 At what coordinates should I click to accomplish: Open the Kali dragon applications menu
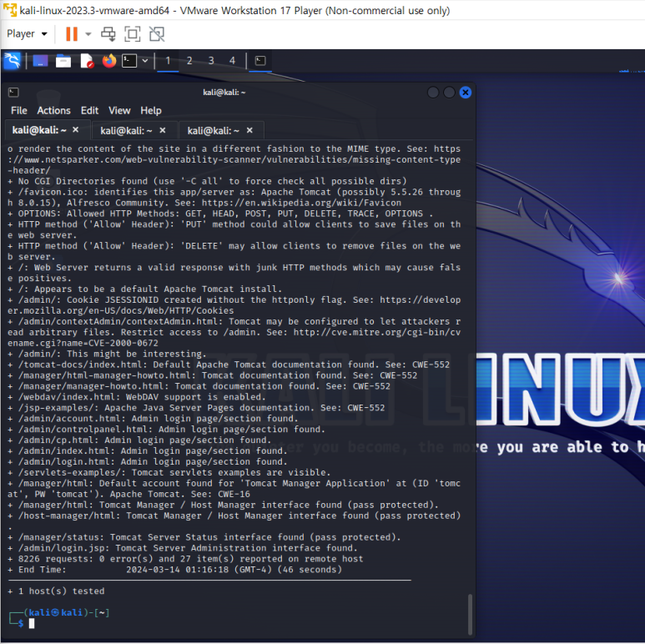(x=12, y=61)
